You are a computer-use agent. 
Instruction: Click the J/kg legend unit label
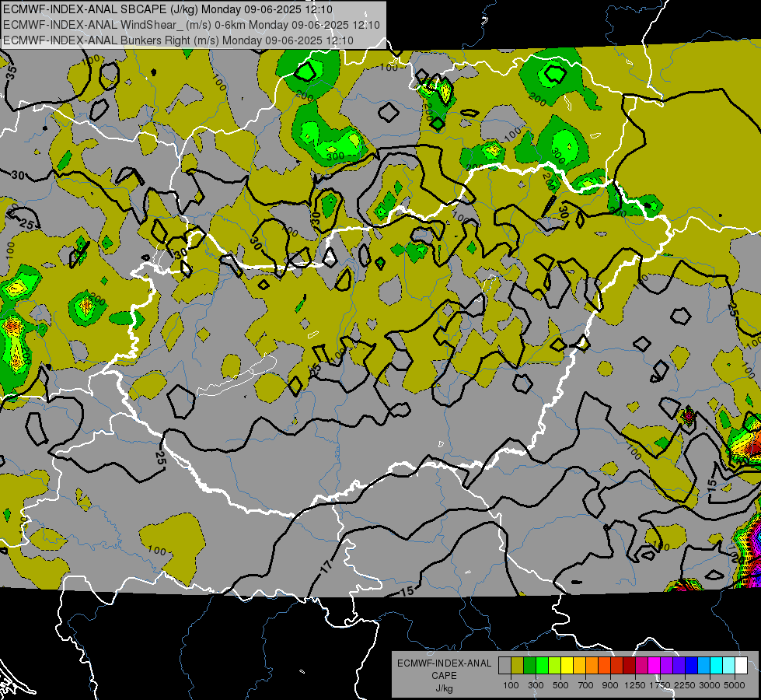[444, 688]
